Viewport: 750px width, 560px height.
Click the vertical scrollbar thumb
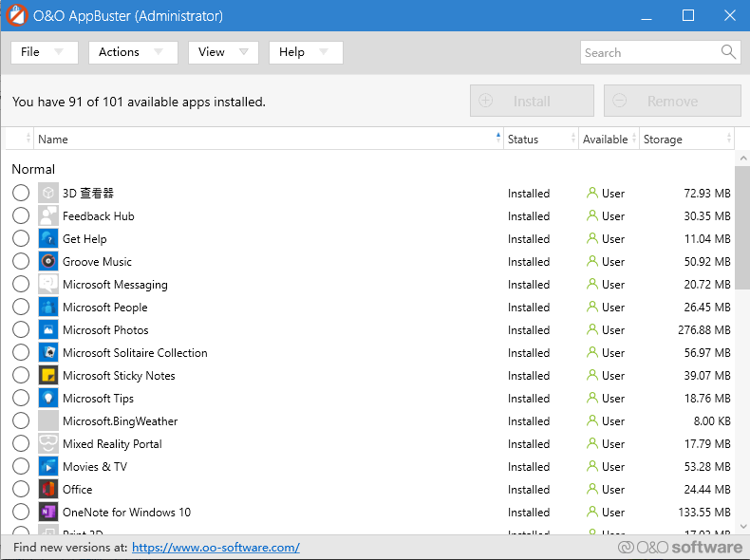pos(741,228)
